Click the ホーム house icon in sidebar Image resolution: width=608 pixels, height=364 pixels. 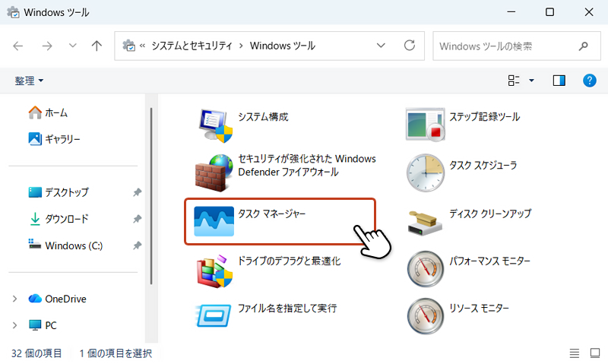(35, 112)
